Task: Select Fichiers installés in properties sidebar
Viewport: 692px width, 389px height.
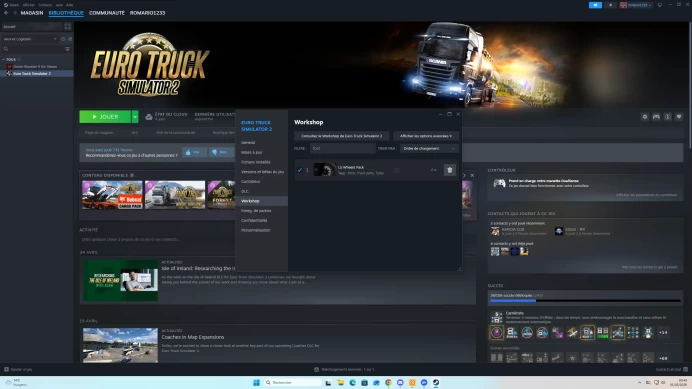Action: tap(256, 162)
